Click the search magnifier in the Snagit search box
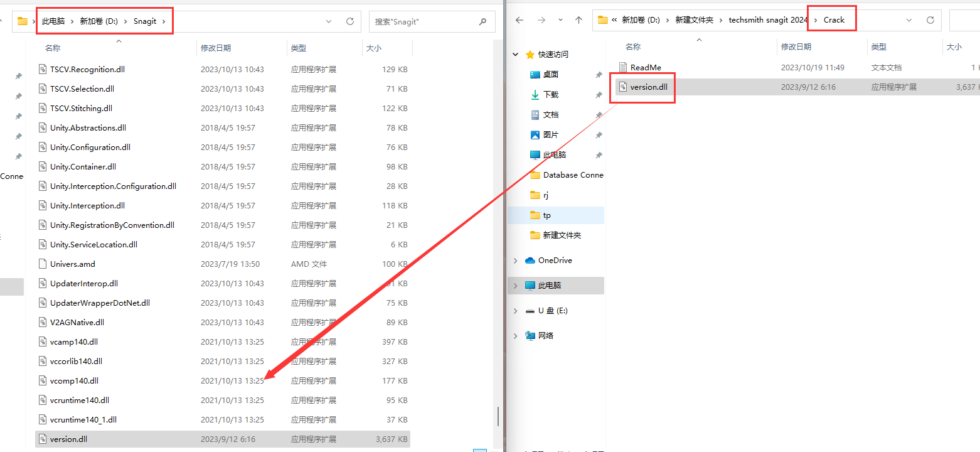The image size is (980, 452). click(482, 21)
